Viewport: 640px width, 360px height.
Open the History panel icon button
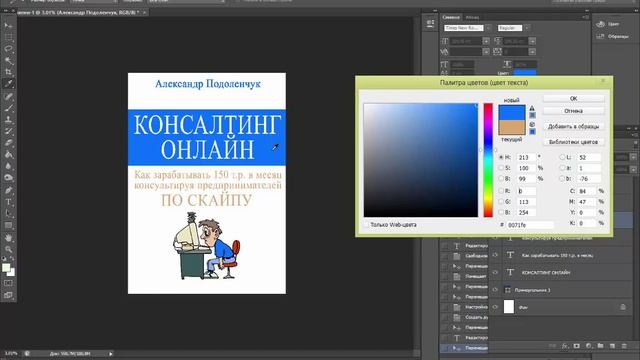pos(430,24)
